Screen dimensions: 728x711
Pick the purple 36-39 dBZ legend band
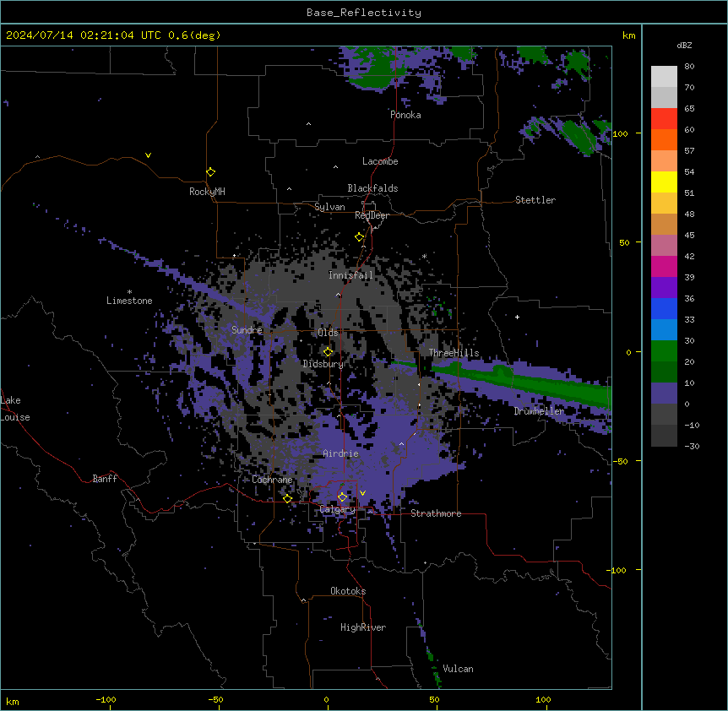[x=664, y=288]
